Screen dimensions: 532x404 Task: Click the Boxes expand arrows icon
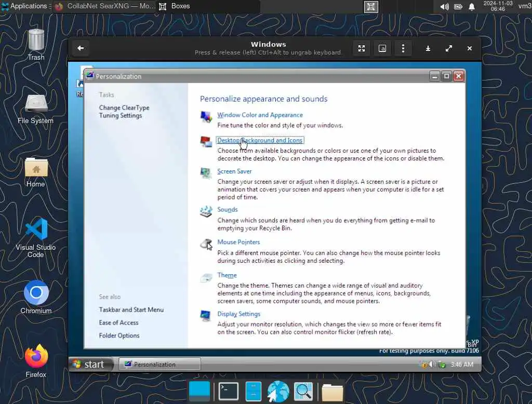click(x=449, y=48)
